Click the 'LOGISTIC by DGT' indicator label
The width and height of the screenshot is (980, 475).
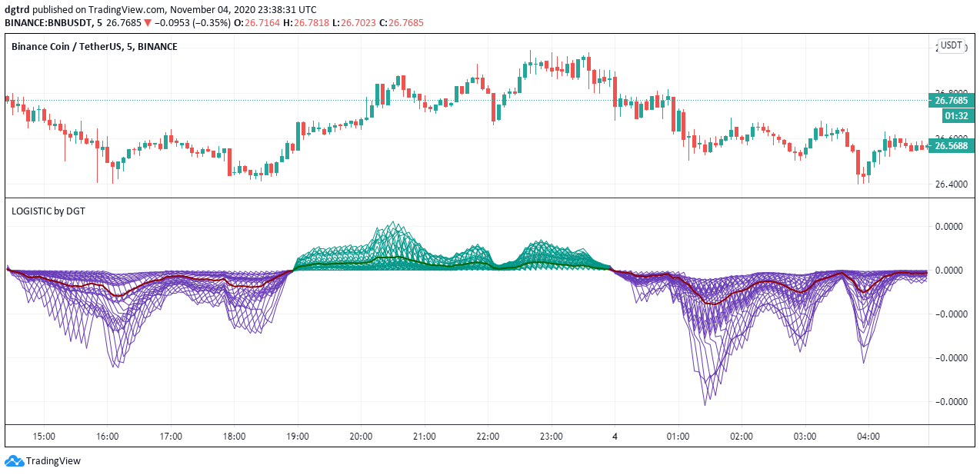tap(48, 211)
